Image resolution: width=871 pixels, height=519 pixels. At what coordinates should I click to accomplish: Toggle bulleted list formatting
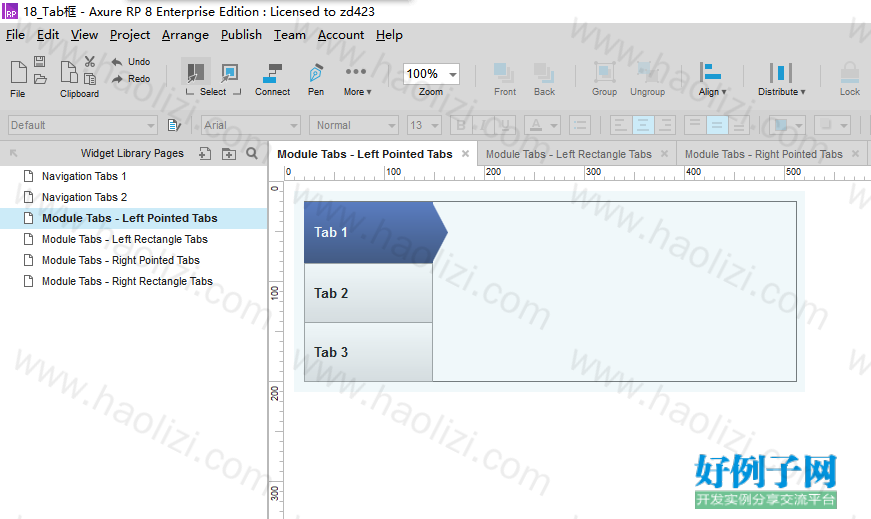pyautogui.click(x=579, y=125)
